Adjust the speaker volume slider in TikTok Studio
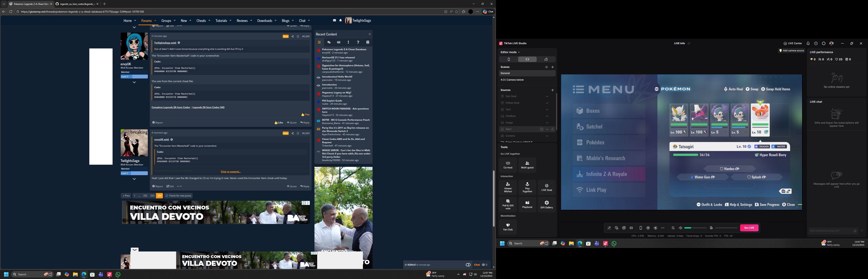The height and width of the screenshot is (279, 868). [696, 228]
